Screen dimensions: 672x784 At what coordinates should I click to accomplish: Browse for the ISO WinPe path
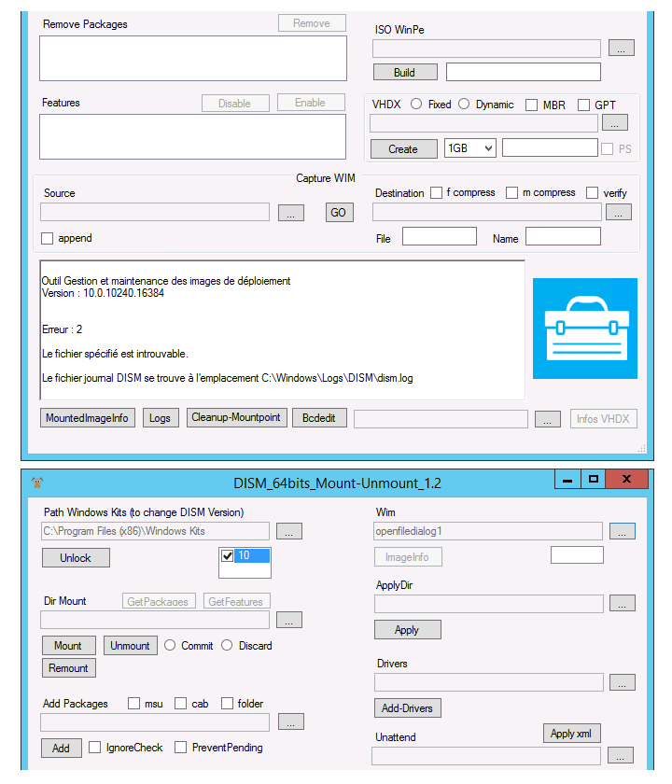tap(621, 48)
